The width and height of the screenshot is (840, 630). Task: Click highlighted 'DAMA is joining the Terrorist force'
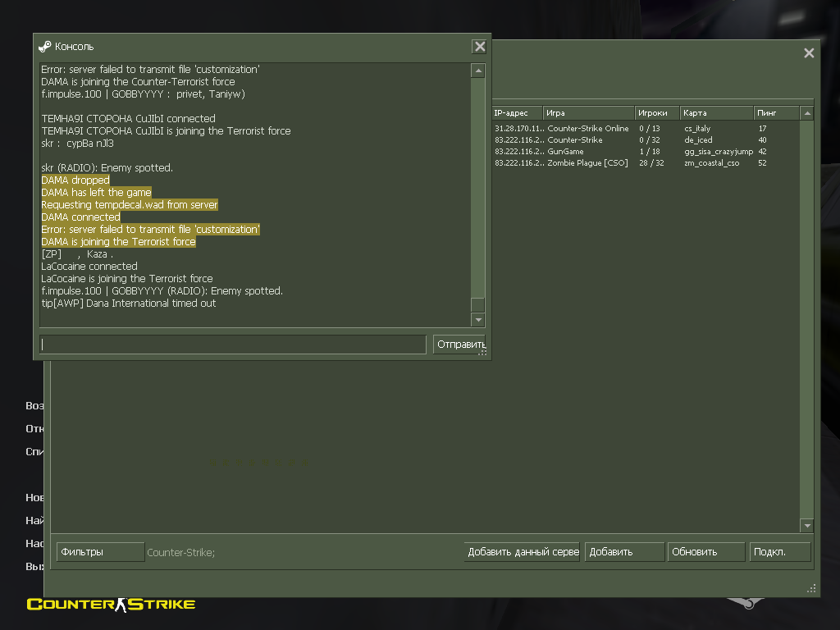(x=118, y=242)
